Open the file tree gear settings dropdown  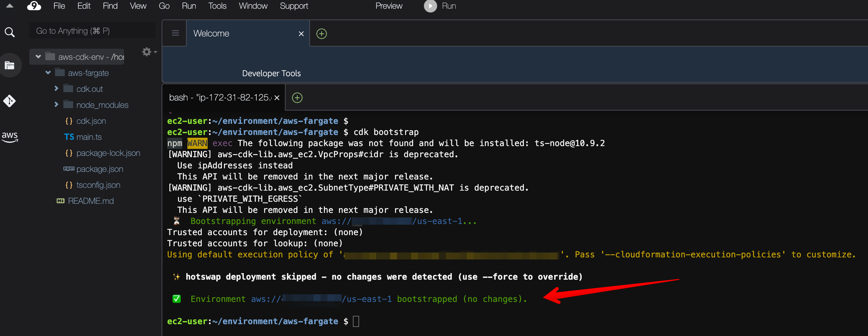(149, 52)
